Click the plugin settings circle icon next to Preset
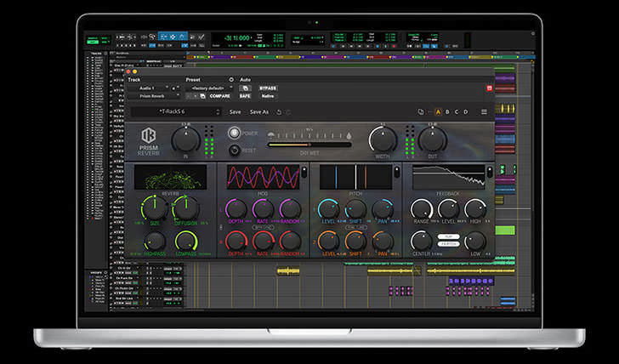619x364 pixels. tap(231, 80)
